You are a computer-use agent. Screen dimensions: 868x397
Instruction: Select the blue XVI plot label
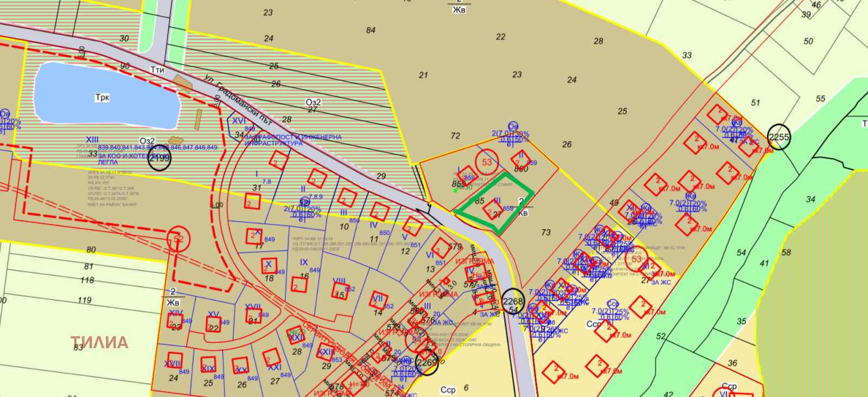[239, 121]
